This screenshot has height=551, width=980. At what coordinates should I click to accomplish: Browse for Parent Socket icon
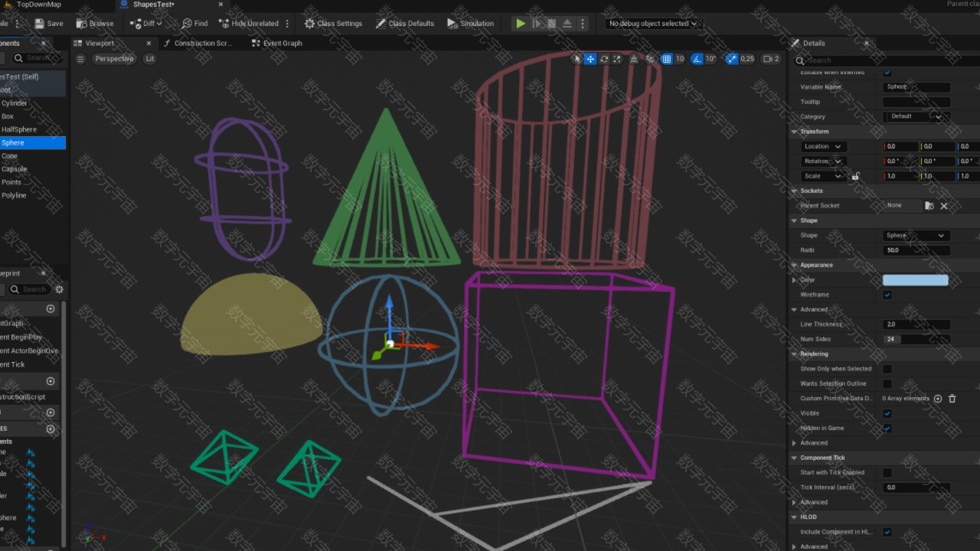(x=929, y=206)
